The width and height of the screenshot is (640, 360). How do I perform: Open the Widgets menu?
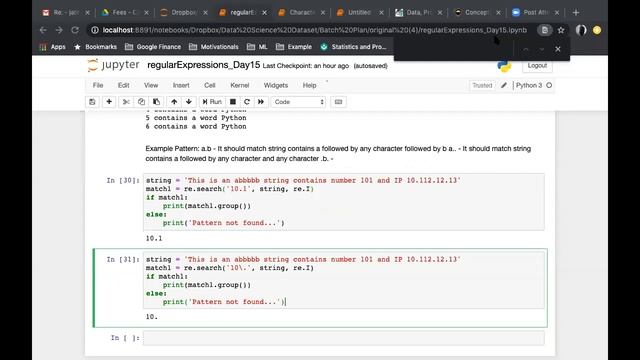(276, 85)
